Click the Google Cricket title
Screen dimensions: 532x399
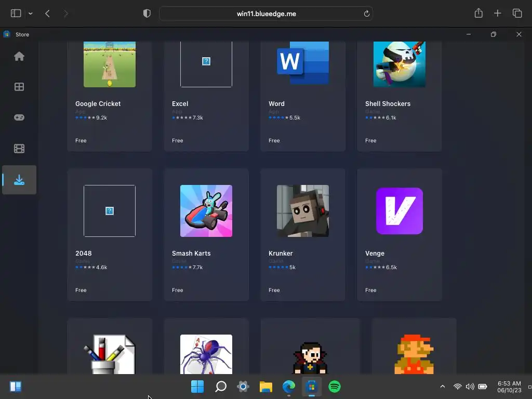point(98,104)
